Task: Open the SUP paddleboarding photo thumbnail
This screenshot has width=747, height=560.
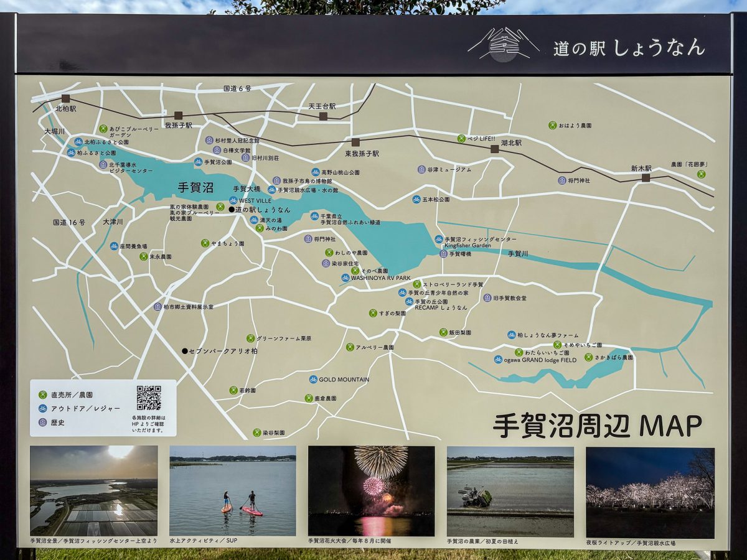Action: coord(233,490)
